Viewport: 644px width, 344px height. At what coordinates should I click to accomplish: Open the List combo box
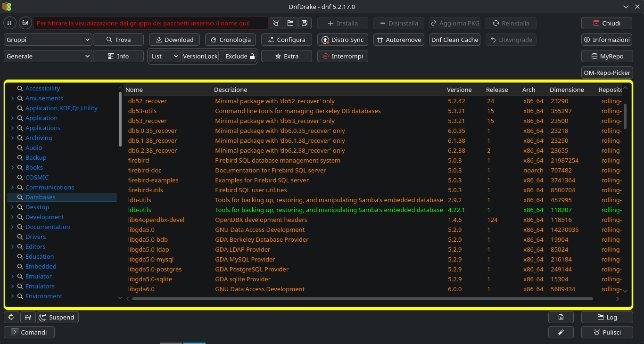[165, 56]
